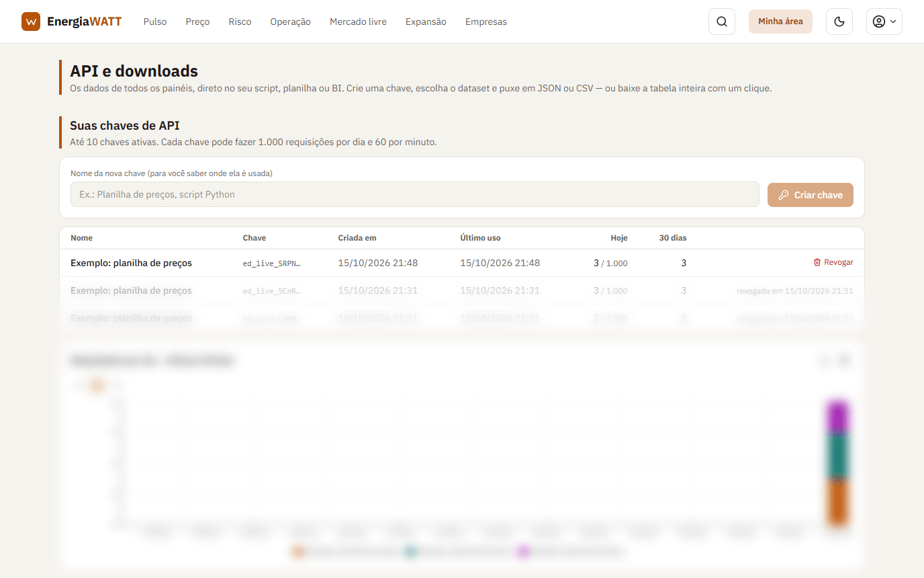
Task: Toggle dark mode with the moon icon
Action: point(839,22)
